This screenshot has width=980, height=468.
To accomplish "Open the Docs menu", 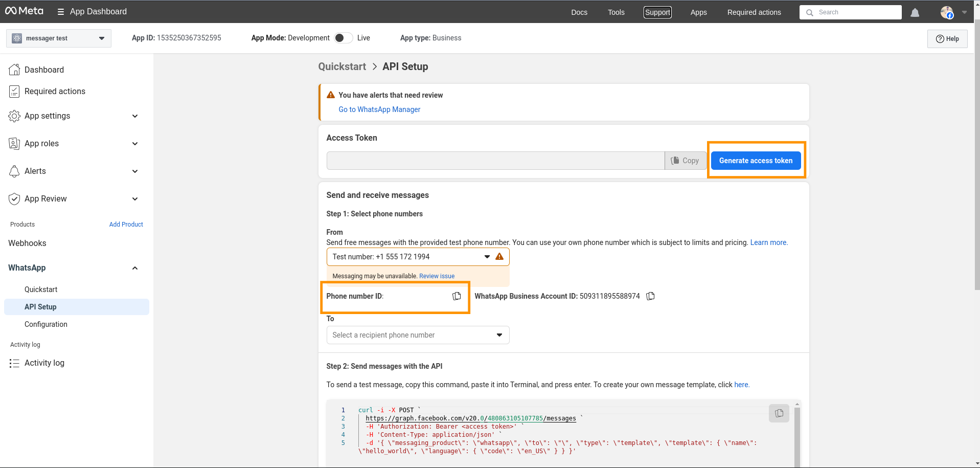I will pyautogui.click(x=579, y=12).
